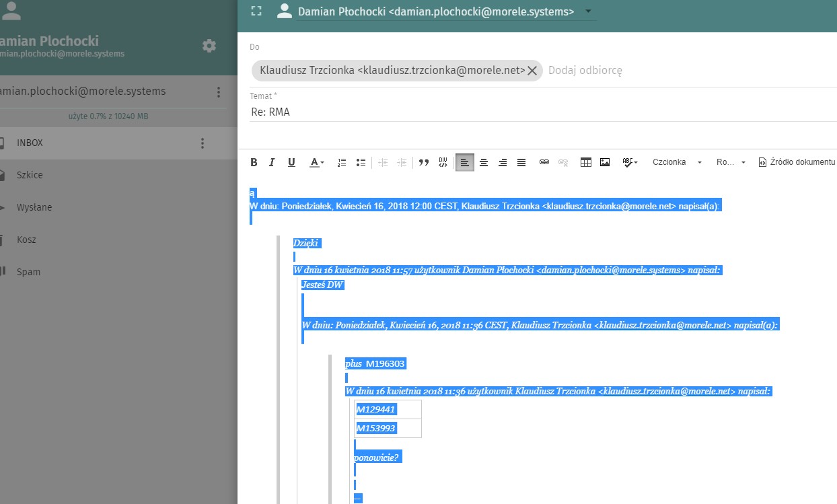Apply block quote formatting

[424, 162]
